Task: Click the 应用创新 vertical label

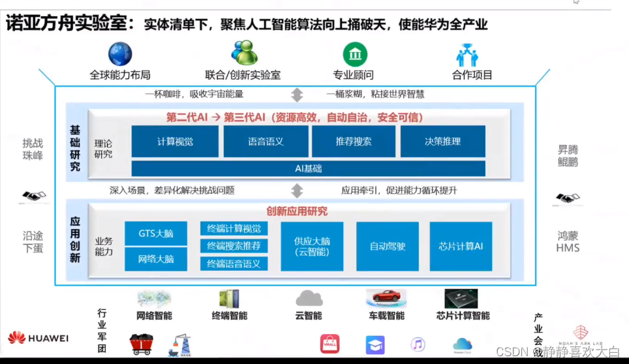Action: pyautogui.click(x=75, y=239)
